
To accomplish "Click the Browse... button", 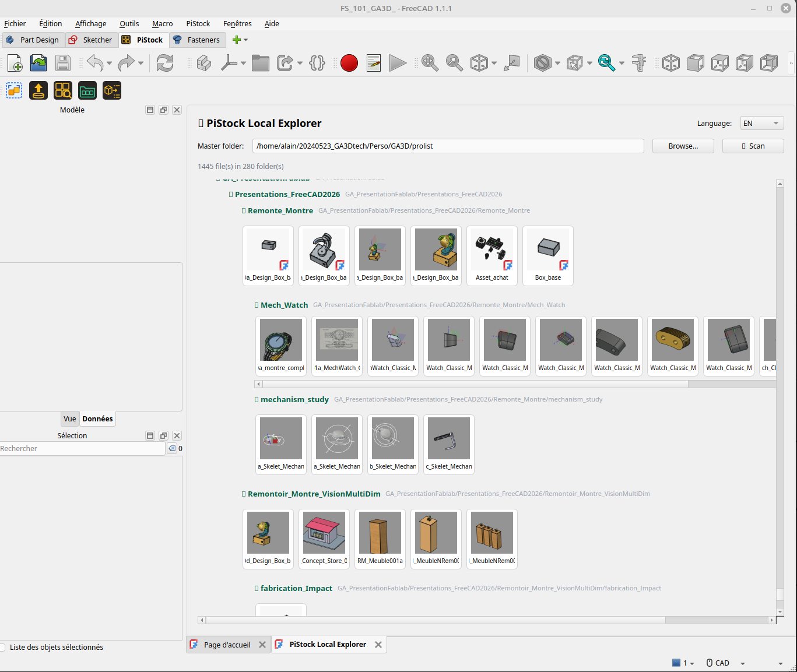I will tap(683, 146).
